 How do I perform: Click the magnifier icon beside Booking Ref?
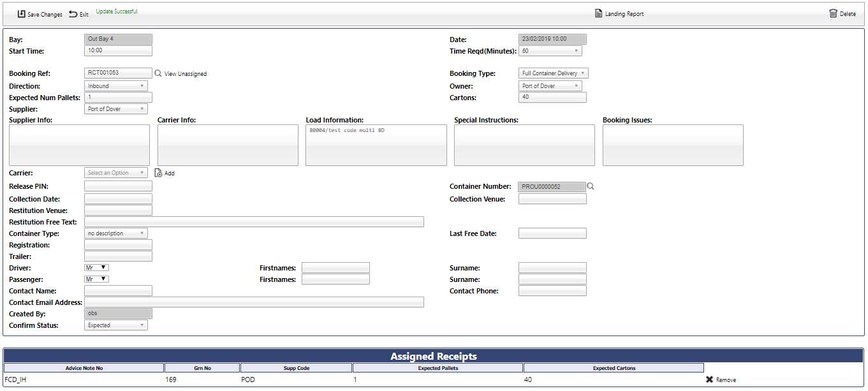coord(158,73)
